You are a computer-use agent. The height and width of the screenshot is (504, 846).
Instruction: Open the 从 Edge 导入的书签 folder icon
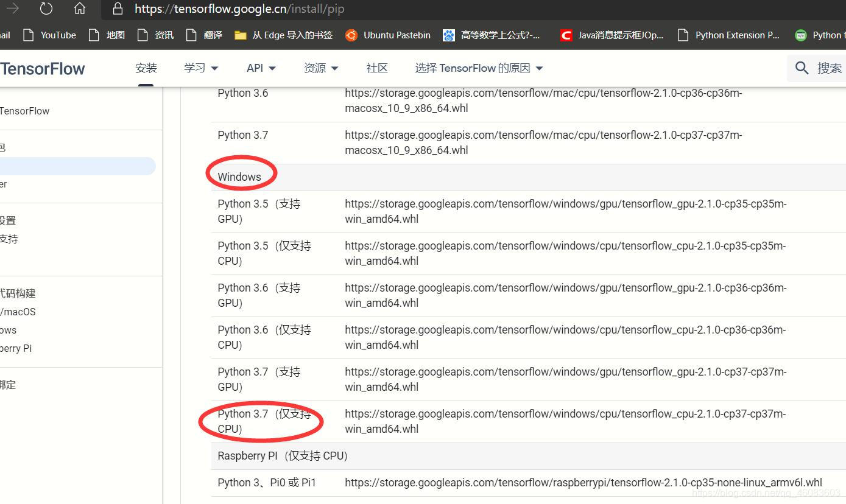239,35
